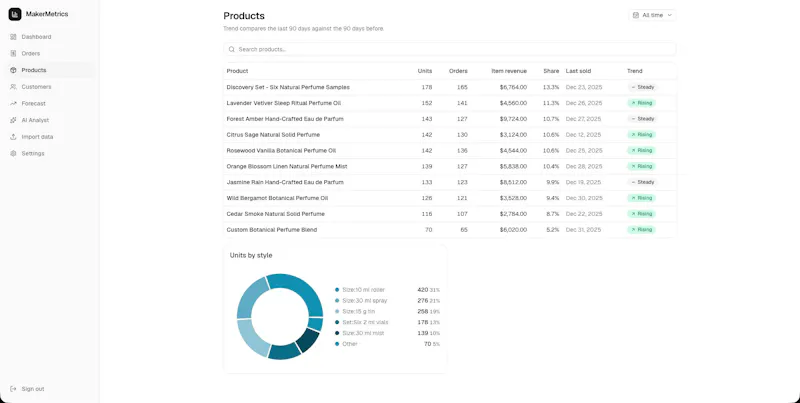The height and width of the screenshot is (403, 800).
Task: Click the Dashboard grid icon in sidebar
Action: click(13, 37)
